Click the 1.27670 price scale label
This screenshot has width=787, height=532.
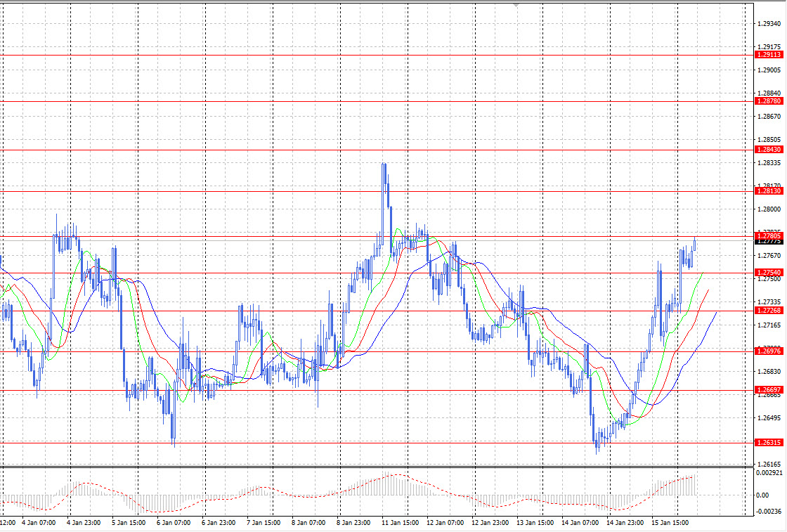(x=769, y=256)
